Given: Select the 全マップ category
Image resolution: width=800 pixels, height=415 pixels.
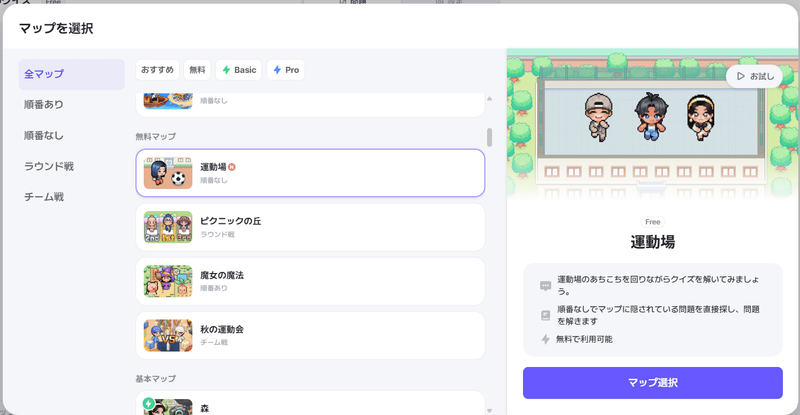Looking at the screenshot, I should point(71,74).
